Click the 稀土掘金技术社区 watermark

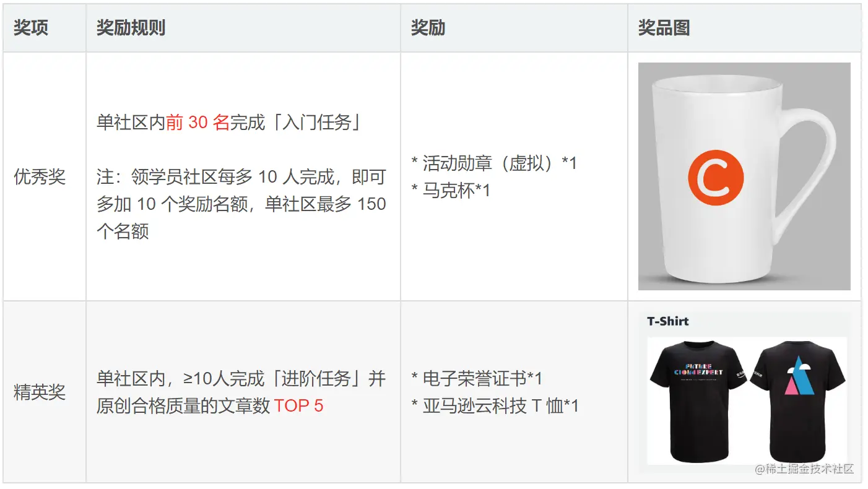pyautogui.click(x=804, y=469)
